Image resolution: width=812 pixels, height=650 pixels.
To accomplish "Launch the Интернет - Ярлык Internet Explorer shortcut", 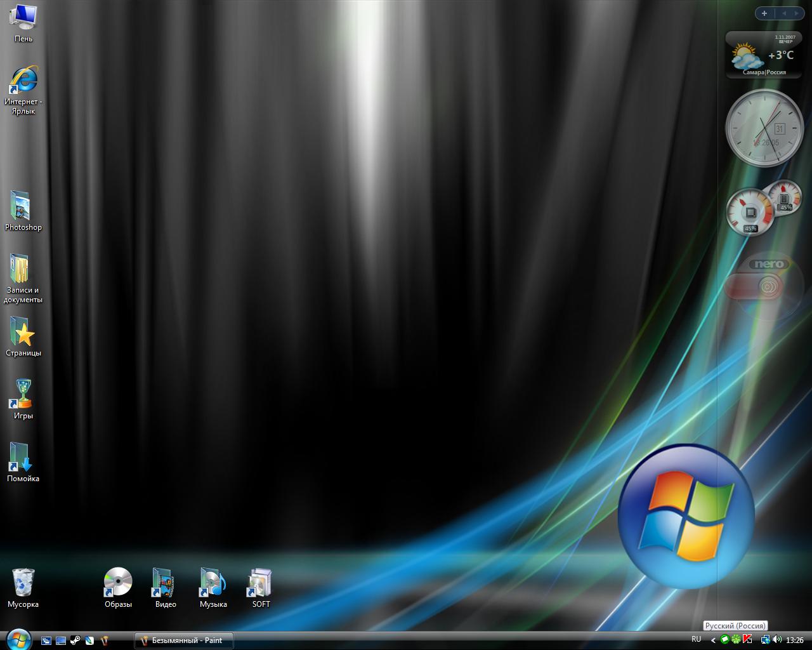I will pos(23,90).
